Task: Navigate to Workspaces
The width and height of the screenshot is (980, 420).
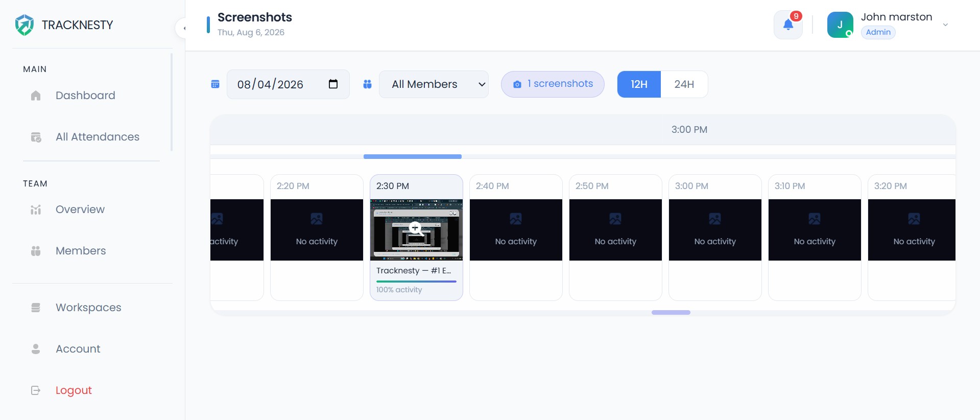Action: [x=88, y=308]
